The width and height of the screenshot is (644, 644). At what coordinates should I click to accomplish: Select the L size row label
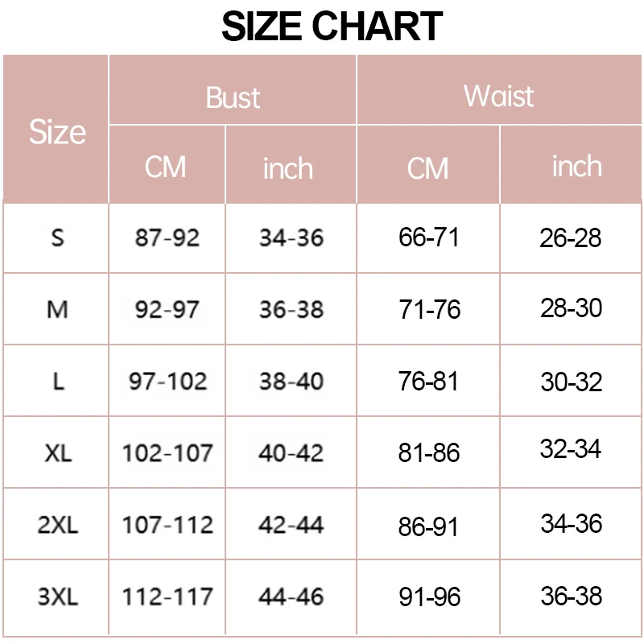click(x=57, y=381)
